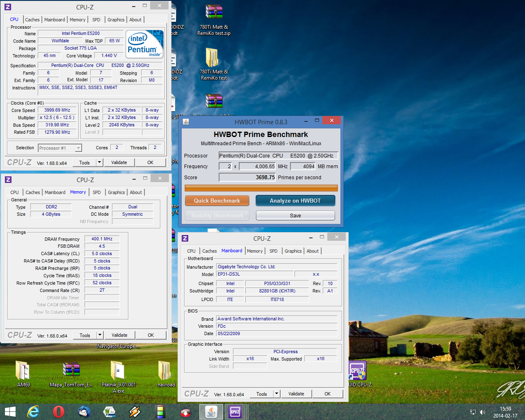525x420 pixels.
Task: Open the network tray icon
Action: point(473,412)
